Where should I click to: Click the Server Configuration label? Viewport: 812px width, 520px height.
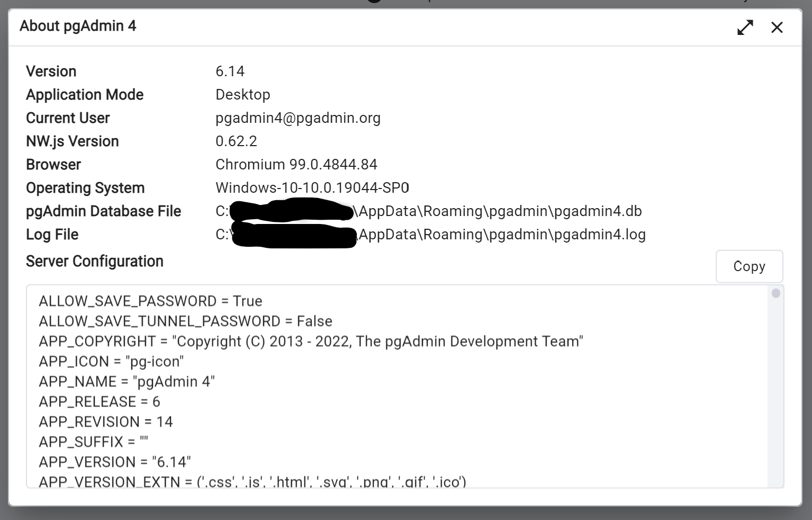coord(94,262)
